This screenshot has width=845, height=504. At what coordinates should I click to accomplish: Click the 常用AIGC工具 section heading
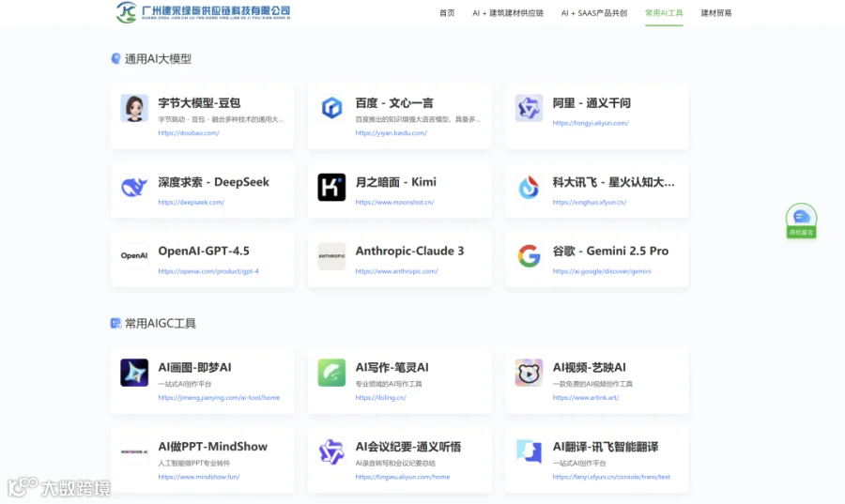[160, 323]
